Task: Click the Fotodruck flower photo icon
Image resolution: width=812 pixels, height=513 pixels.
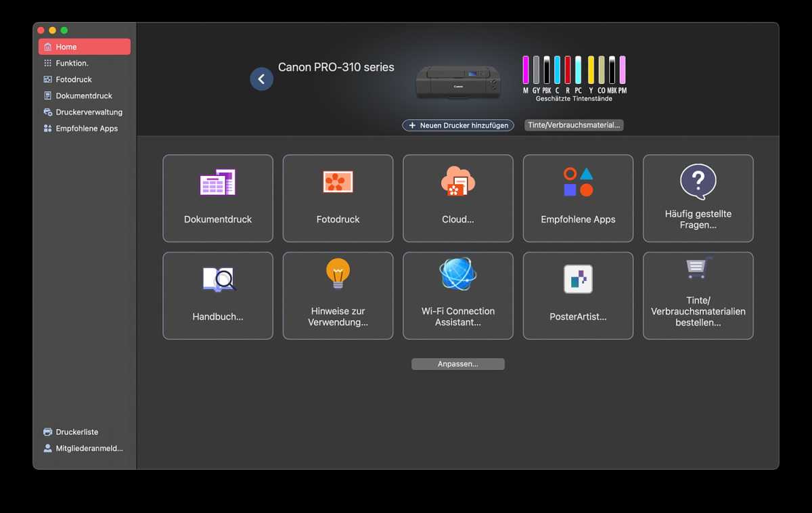Action: [338, 181]
